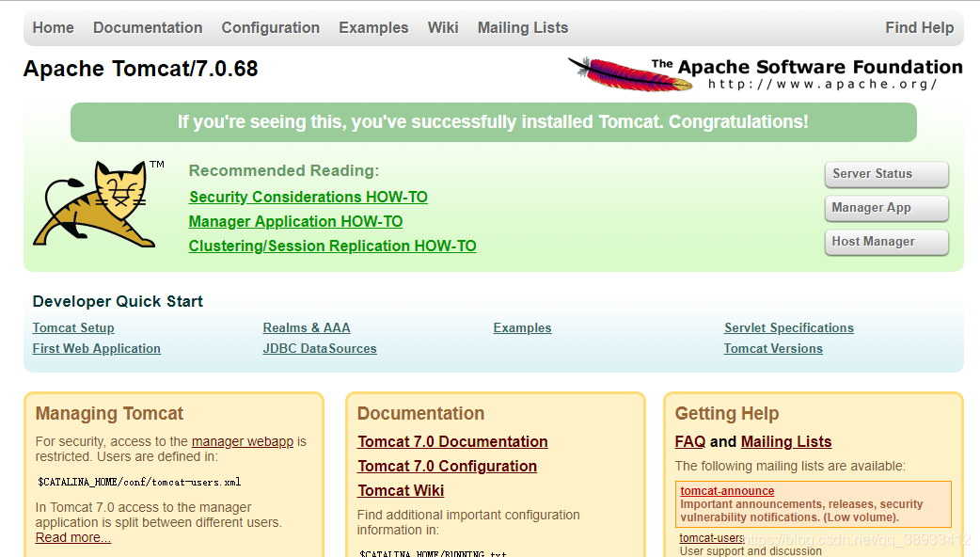Image resolution: width=980 pixels, height=557 pixels.
Task: Open Mailing Lists from the navigation bar
Action: [522, 27]
